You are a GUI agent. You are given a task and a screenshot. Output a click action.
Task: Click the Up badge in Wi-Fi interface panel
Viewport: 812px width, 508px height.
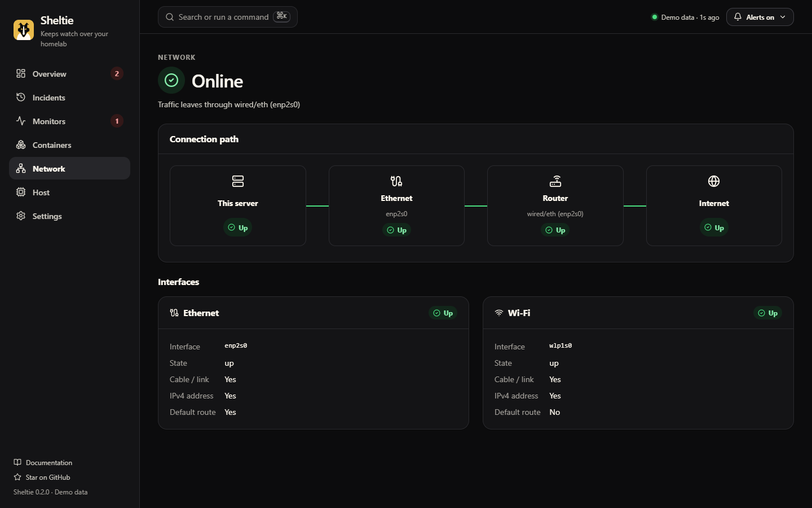(x=767, y=313)
